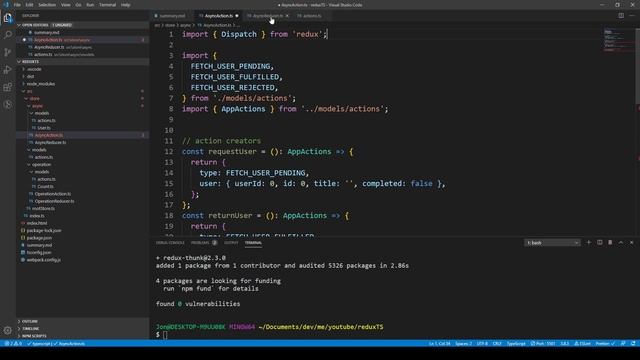Open OperationAction.ts in the file tree
Viewport: 640px width, 360px height.
click(x=53, y=194)
